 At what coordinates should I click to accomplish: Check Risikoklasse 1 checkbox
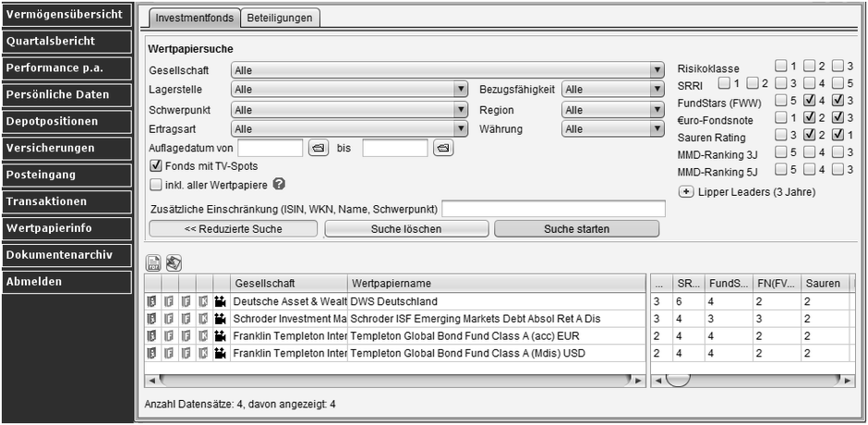(781, 66)
